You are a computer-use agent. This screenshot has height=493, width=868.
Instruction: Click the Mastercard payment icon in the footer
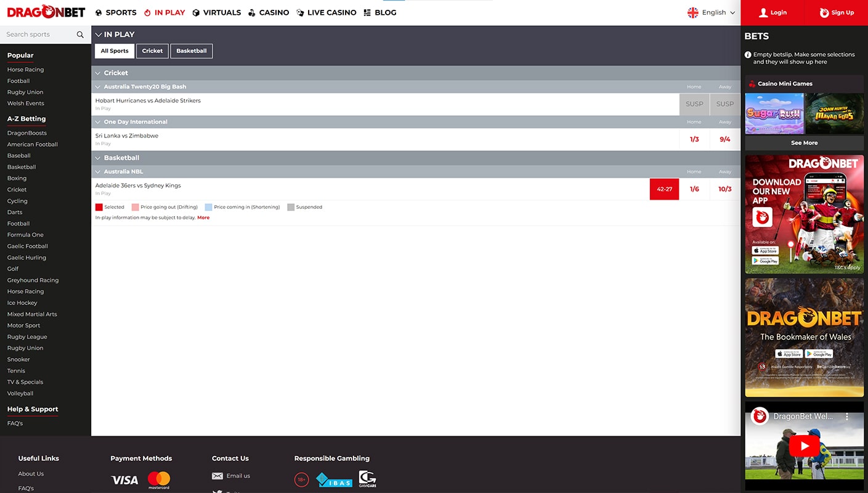point(159,480)
